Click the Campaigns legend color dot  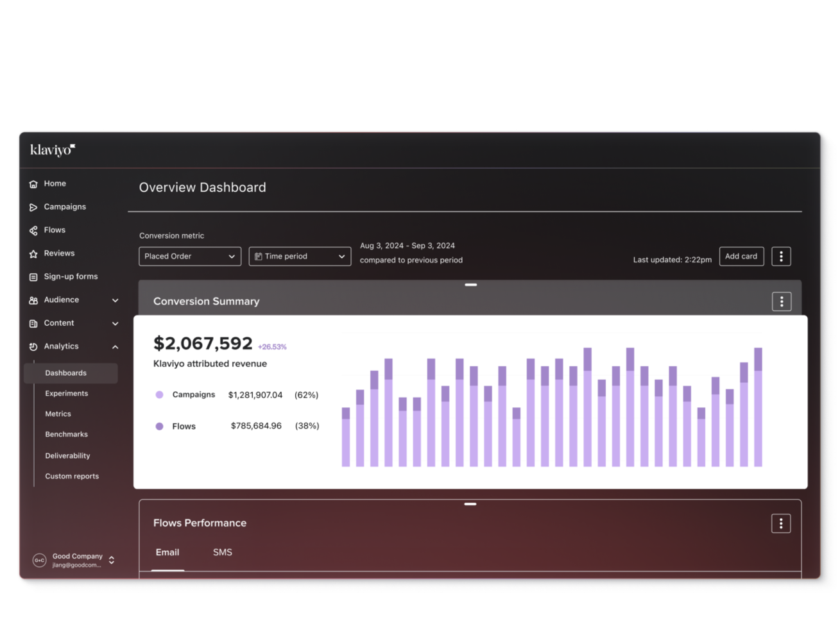(x=159, y=395)
